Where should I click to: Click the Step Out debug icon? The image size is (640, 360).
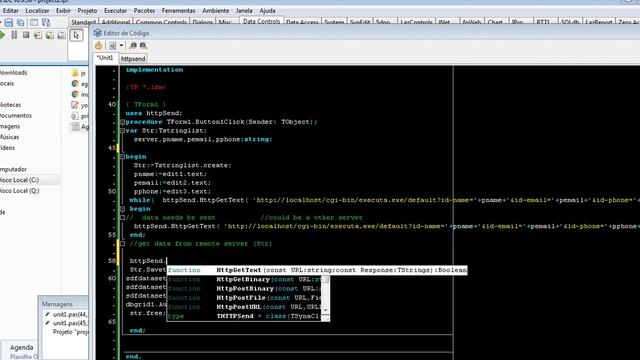pos(61,36)
